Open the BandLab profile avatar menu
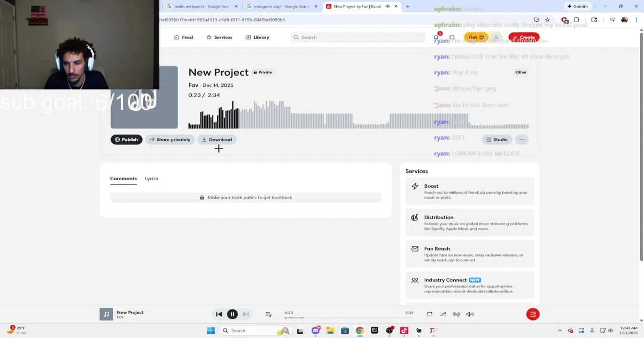 point(496,37)
